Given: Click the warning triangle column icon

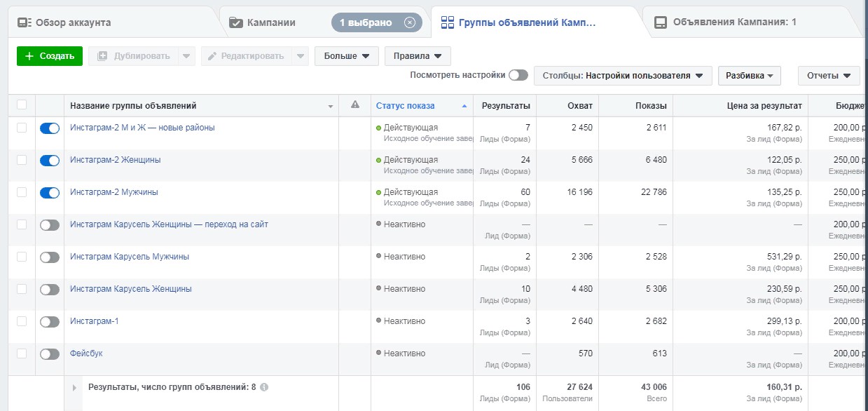Looking at the screenshot, I should [355, 105].
